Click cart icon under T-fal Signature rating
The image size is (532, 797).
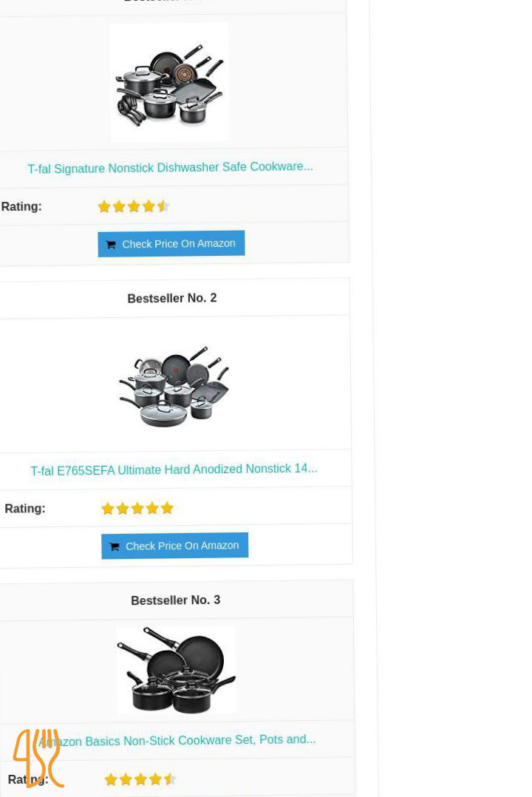pos(111,245)
